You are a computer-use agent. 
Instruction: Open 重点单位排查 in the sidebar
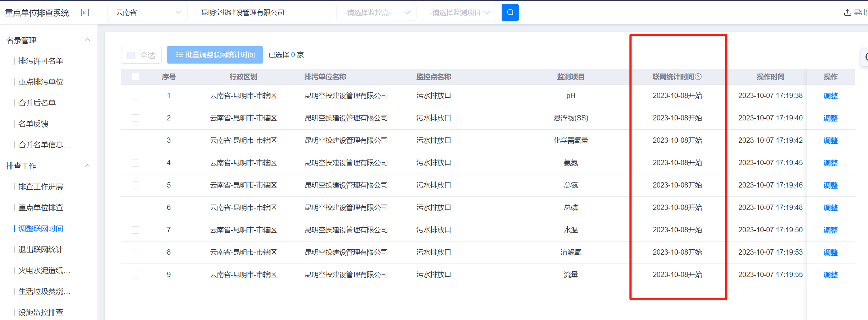click(41, 208)
